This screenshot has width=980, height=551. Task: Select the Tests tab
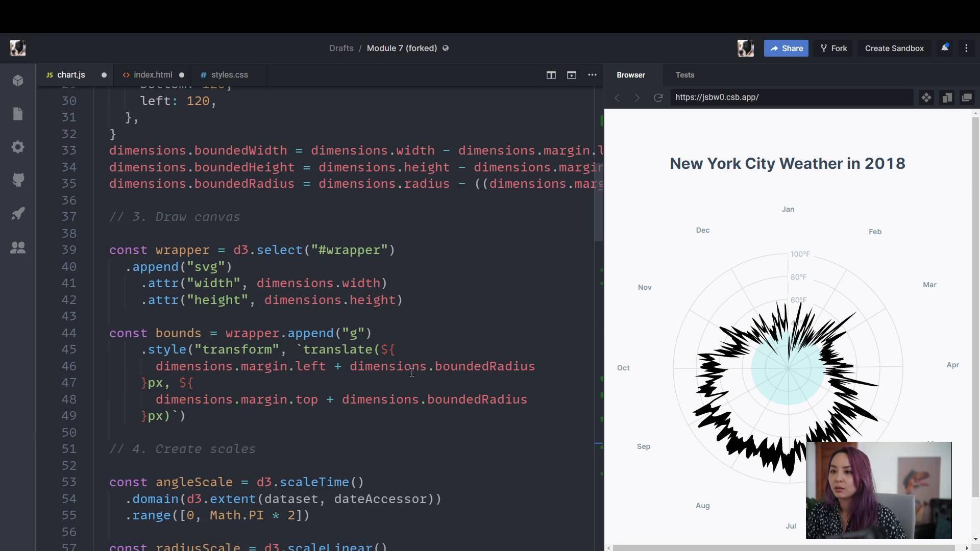(x=685, y=74)
